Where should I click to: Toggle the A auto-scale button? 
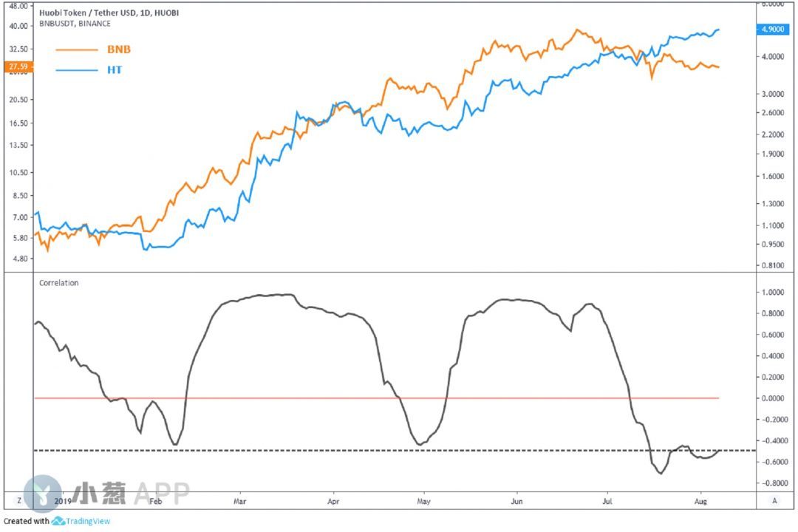774,501
